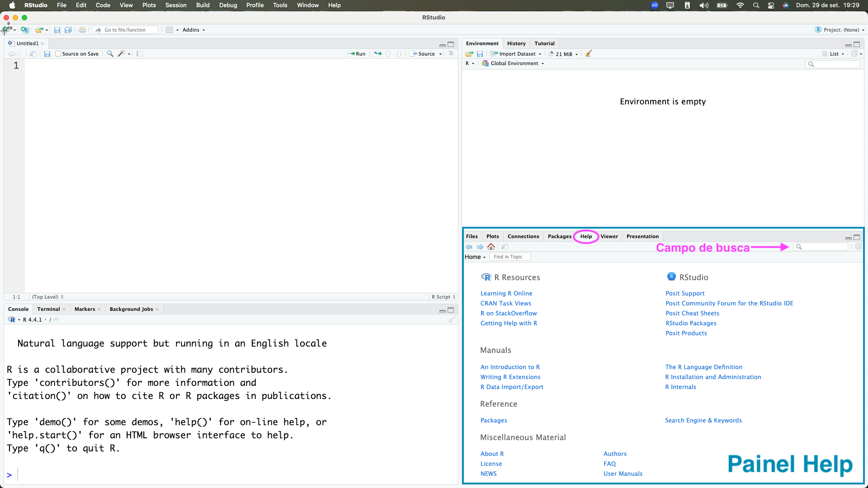This screenshot has height=488, width=868.
Task: Open recent files dropdown arrow
Action: point(47,30)
